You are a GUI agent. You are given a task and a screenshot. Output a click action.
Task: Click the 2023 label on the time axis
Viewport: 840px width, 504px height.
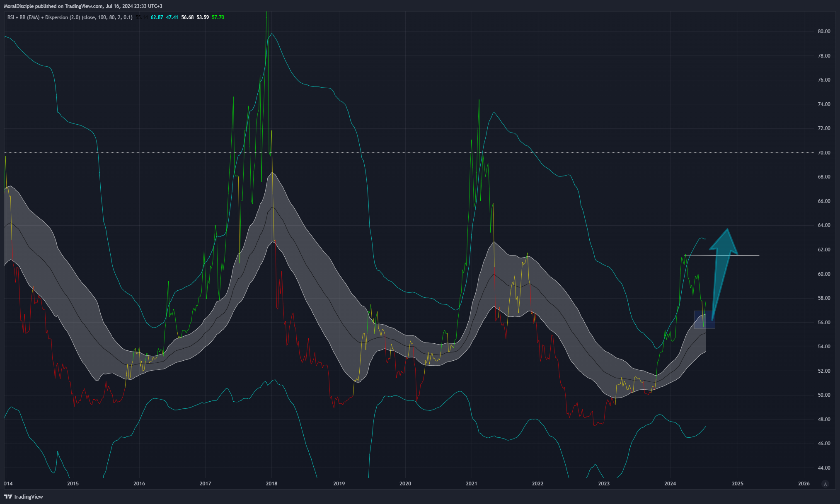pyautogui.click(x=604, y=484)
